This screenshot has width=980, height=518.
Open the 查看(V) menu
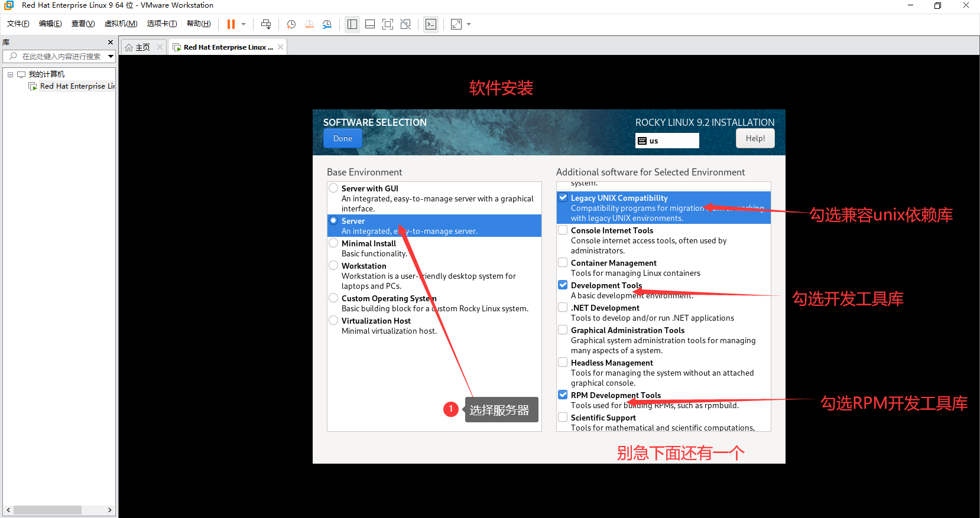point(83,24)
